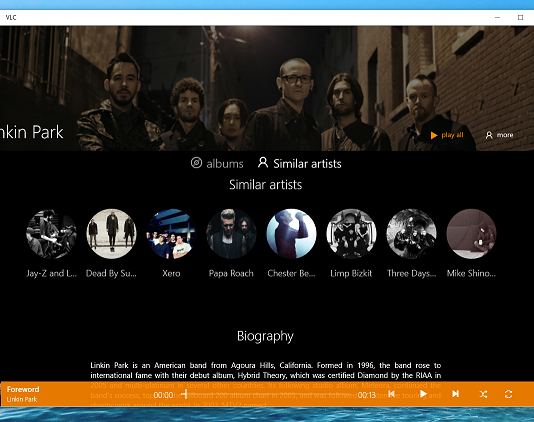
Task: Click the Similar artists person icon
Action: coord(263,162)
